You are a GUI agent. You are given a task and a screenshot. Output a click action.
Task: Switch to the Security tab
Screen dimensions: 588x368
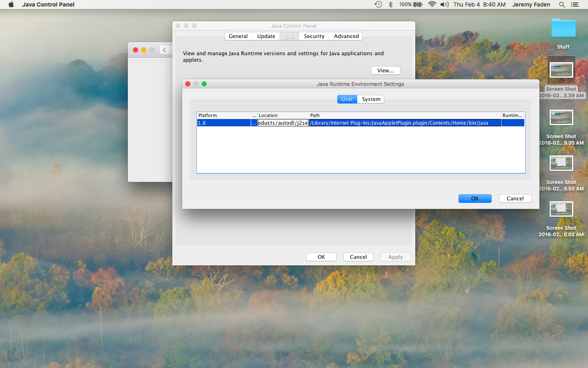click(x=314, y=36)
